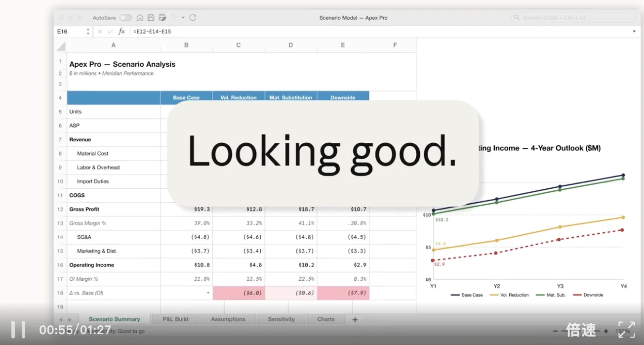Pause the video playback
This screenshot has width=644, height=345.
click(18, 330)
